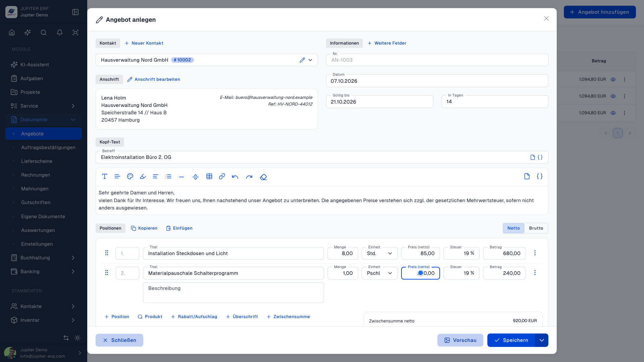Undo the last editor change
This screenshot has width=644, height=362.
(x=235, y=177)
